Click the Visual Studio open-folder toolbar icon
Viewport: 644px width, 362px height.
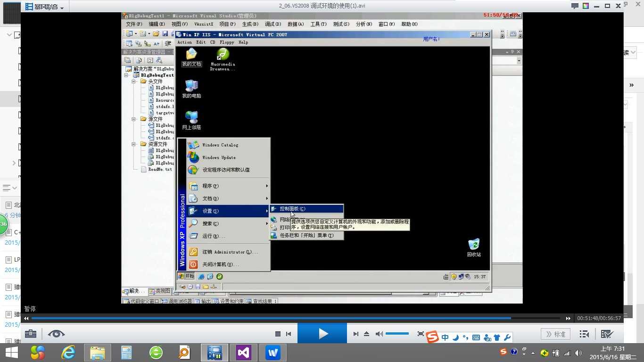coord(156,34)
